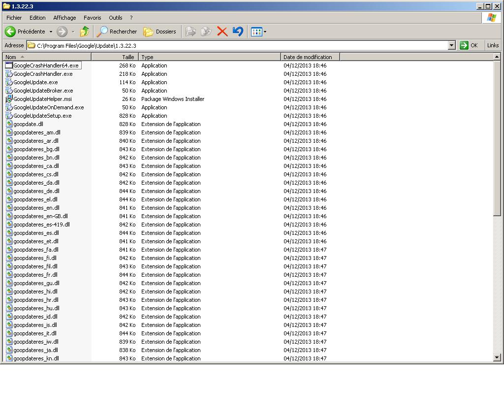Click the vertical scrollbar thumb
Viewport: 504px width, 420px height.
click(x=497, y=138)
